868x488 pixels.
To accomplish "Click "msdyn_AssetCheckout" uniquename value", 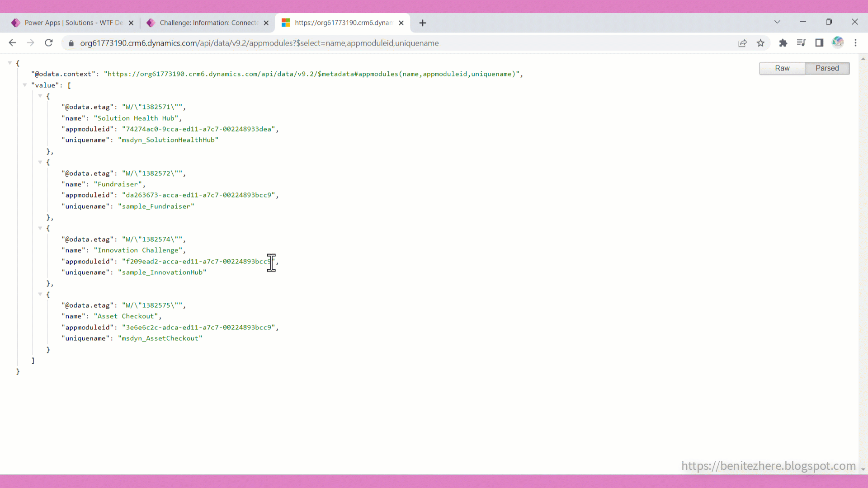I will [160, 338].
